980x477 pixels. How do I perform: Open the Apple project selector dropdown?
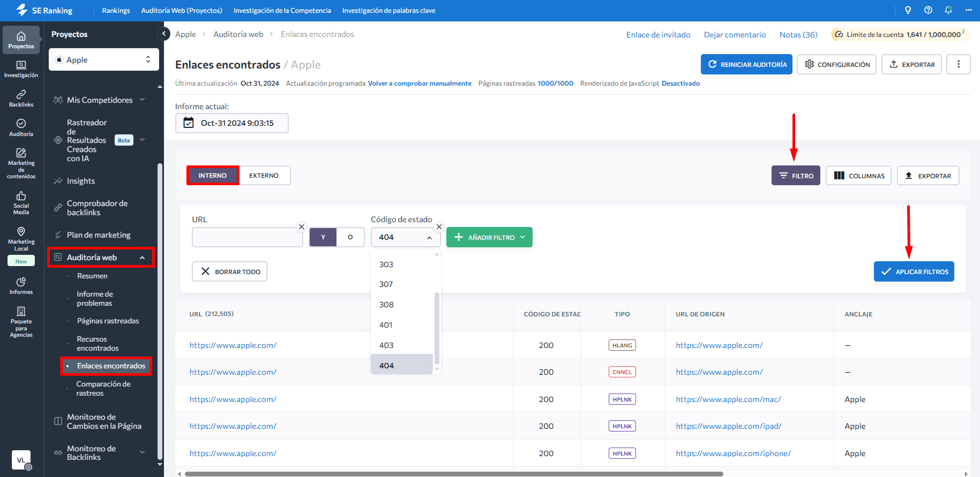tap(104, 59)
